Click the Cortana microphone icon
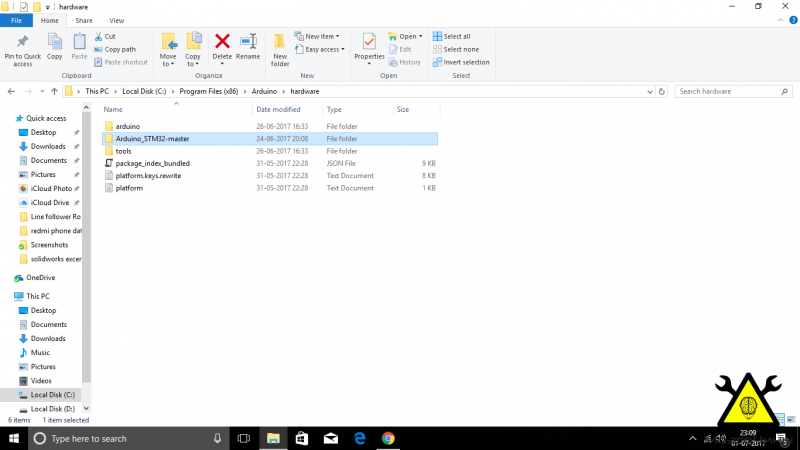 click(217, 438)
